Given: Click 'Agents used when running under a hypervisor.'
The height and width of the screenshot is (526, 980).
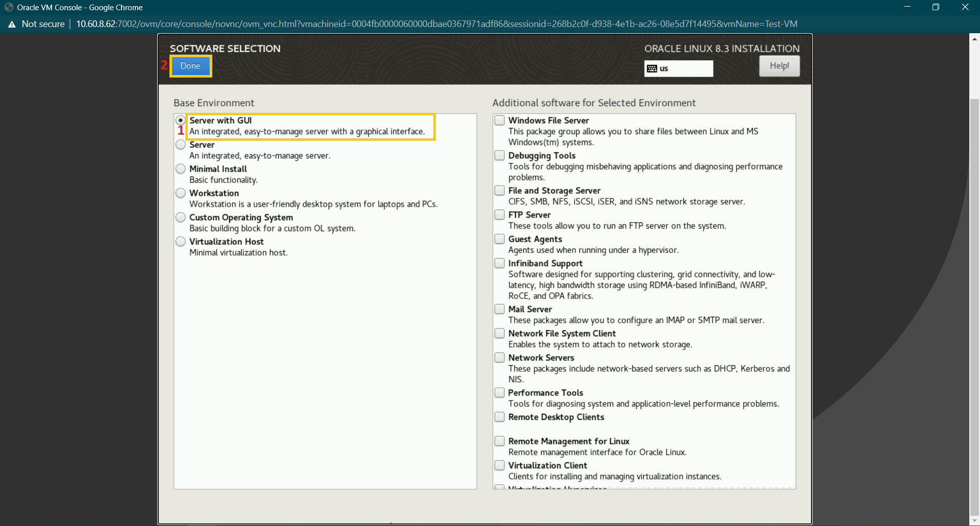Looking at the screenshot, I should pyautogui.click(x=593, y=250).
